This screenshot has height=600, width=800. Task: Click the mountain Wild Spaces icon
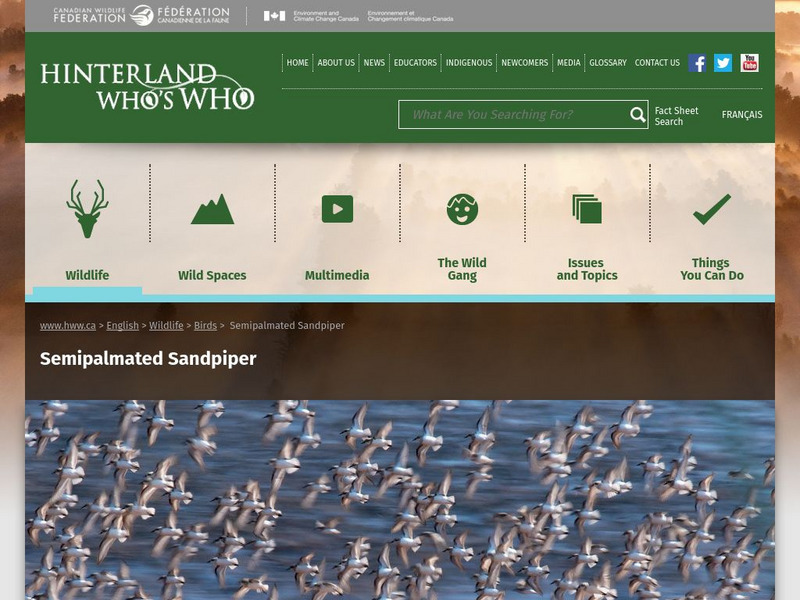pyautogui.click(x=212, y=209)
